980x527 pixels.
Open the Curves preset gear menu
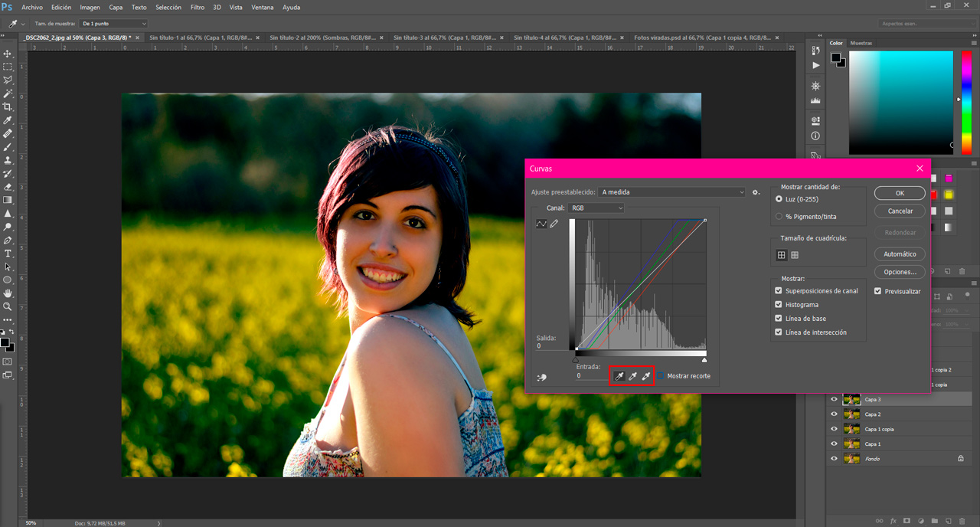pyautogui.click(x=756, y=192)
